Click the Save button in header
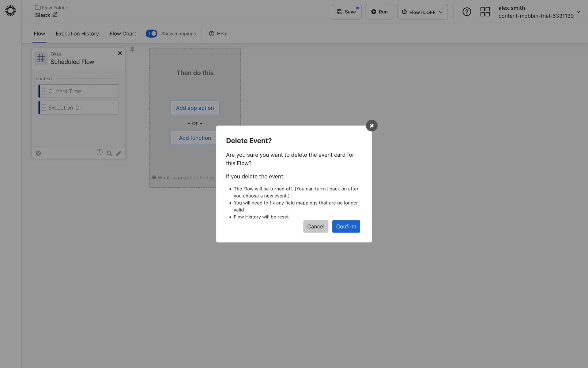588x368 pixels. point(346,12)
